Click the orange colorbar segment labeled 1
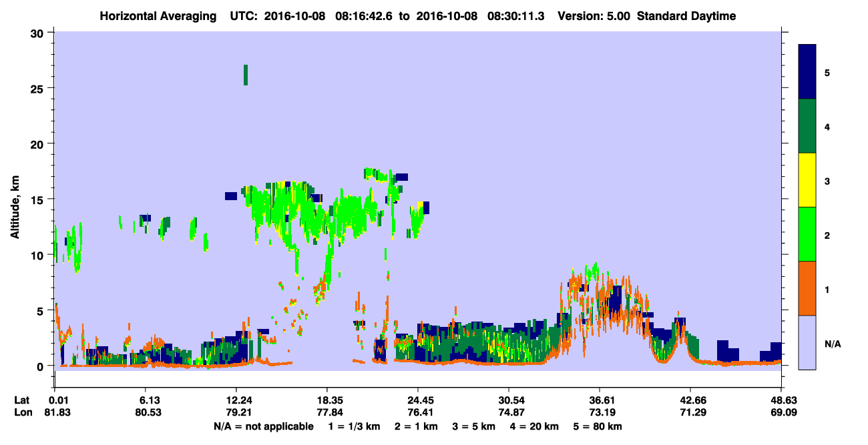This screenshot has height=445, width=868. point(807,288)
